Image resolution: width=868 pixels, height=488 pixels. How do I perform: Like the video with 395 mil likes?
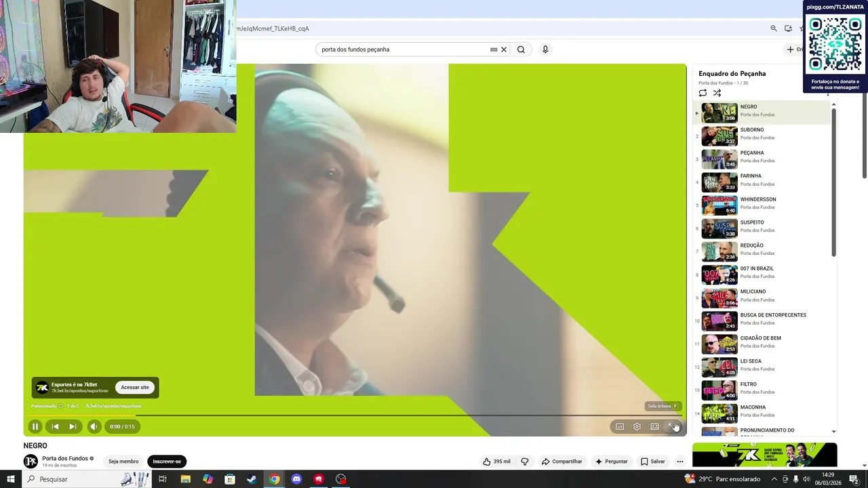point(496,462)
